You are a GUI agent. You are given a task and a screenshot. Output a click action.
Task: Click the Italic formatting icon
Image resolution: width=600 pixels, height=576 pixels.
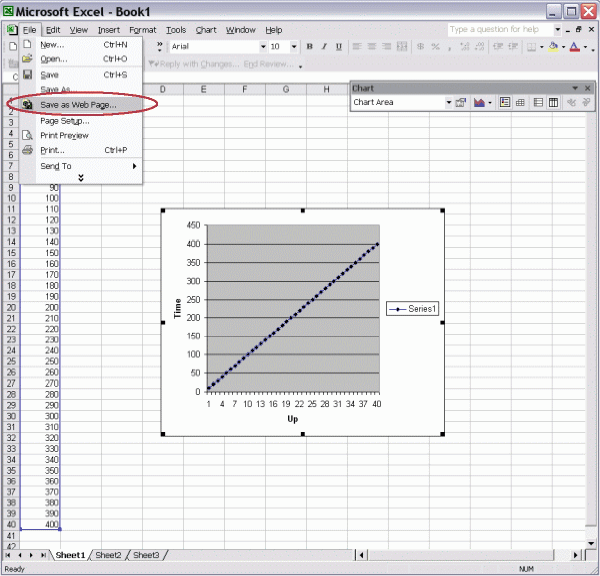click(324, 47)
